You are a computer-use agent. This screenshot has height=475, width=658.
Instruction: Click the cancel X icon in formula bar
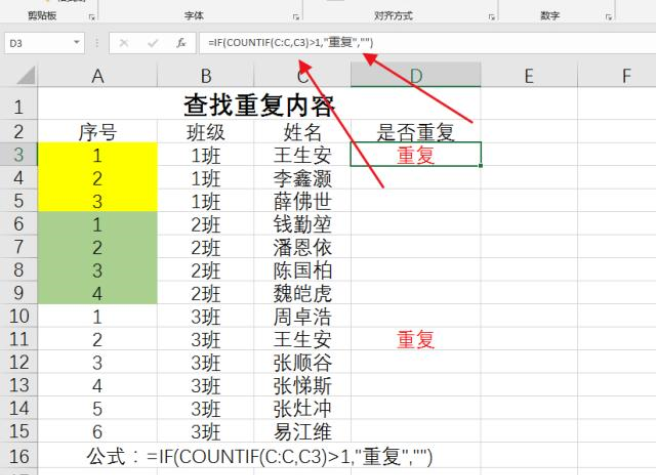(x=125, y=44)
